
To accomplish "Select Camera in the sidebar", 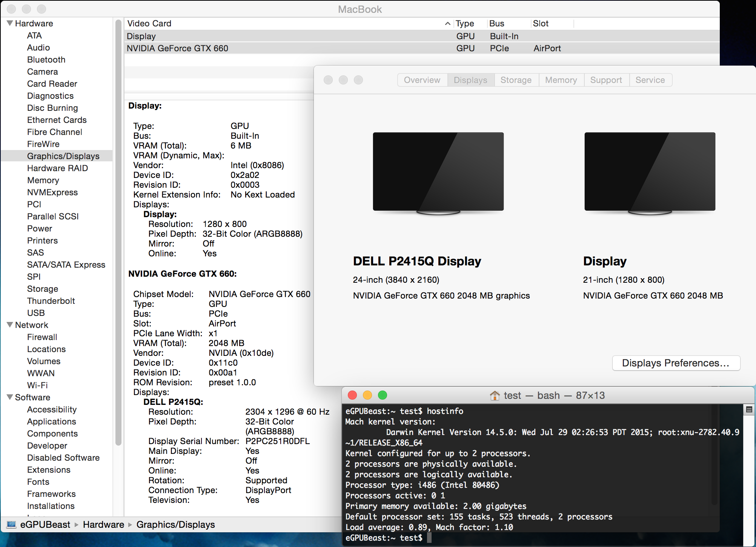I will pos(43,72).
